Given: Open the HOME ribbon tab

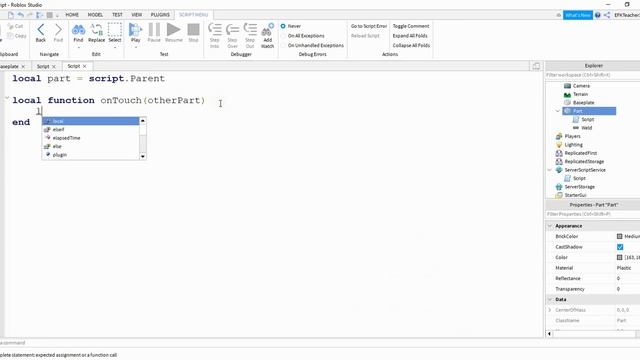Looking at the screenshot, I should click(72, 15).
